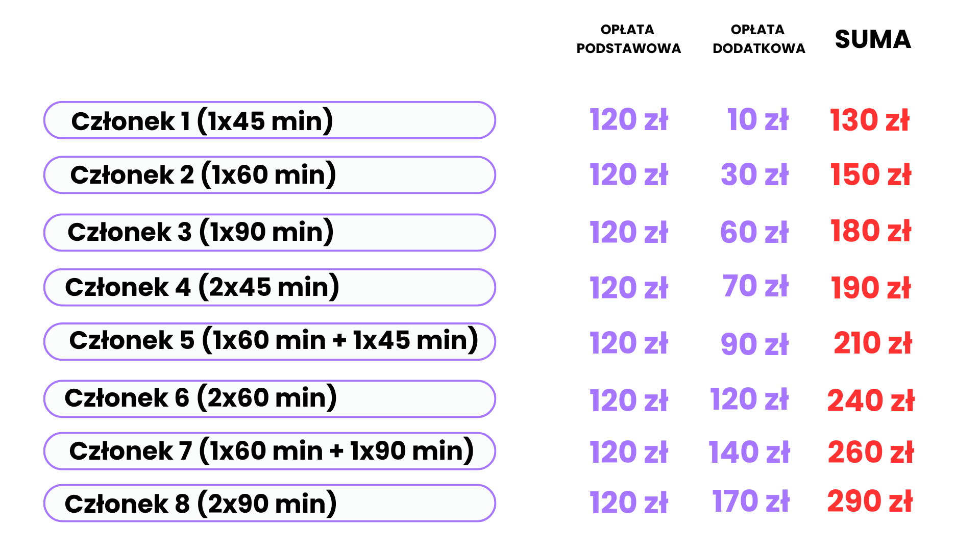
Task: Click the red 150 zł total
Action: pyautogui.click(x=871, y=175)
